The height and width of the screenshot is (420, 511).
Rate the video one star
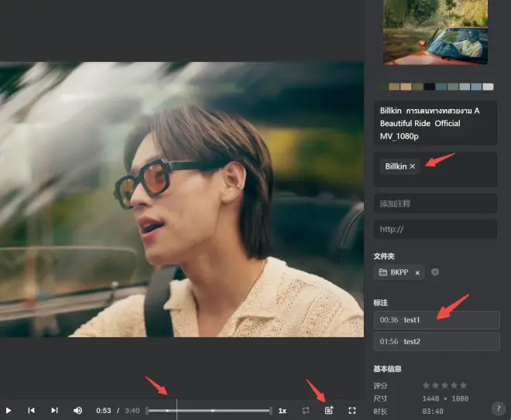pos(426,385)
